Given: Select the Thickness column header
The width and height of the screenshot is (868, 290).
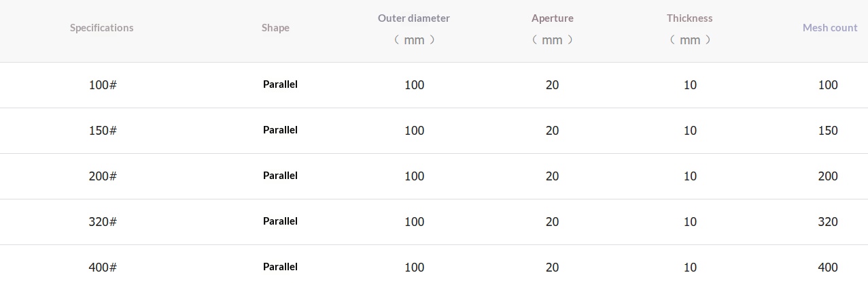Looking at the screenshot, I should [689, 18].
